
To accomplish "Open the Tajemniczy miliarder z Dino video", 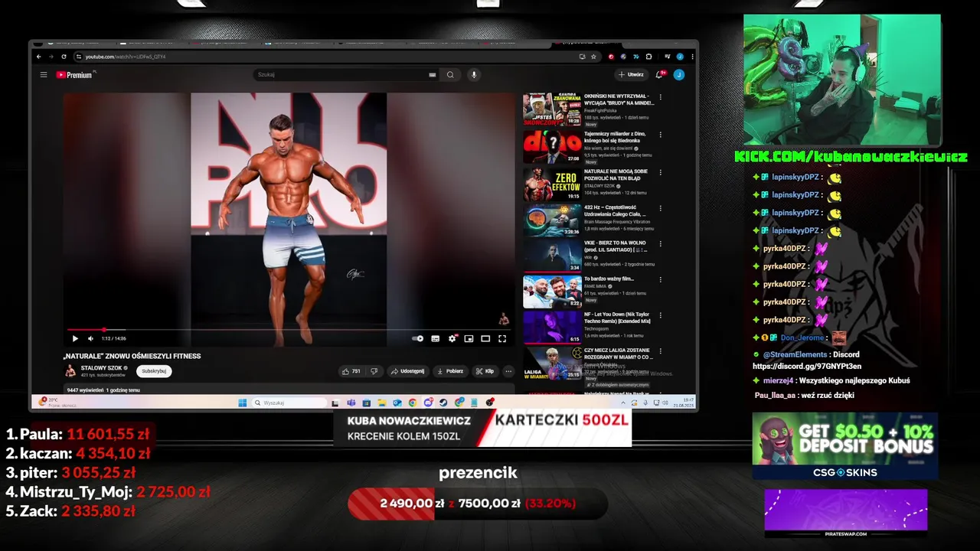I will 552,146.
